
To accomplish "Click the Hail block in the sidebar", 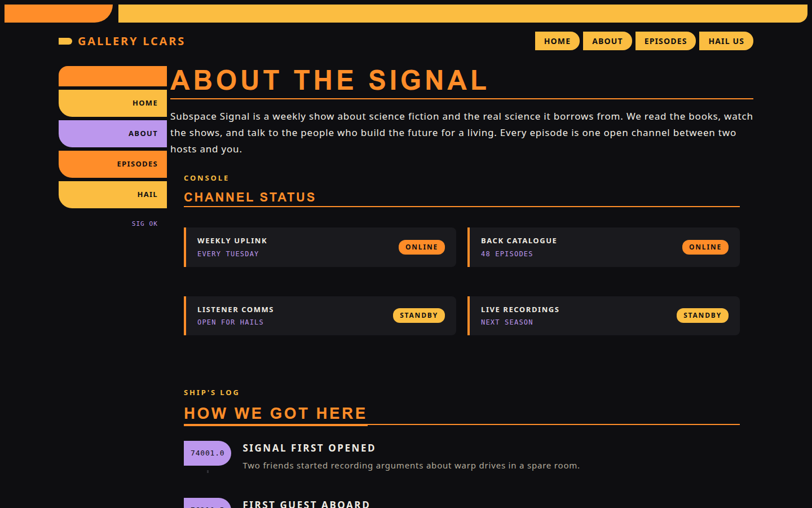I will pyautogui.click(x=113, y=195).
